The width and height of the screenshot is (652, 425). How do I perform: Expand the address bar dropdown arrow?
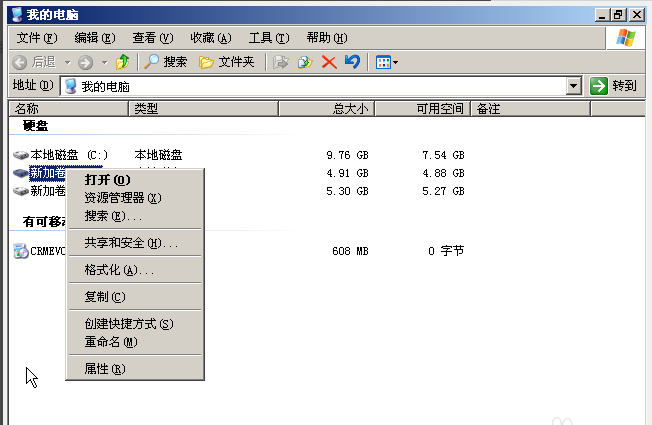tap(573, 86)
